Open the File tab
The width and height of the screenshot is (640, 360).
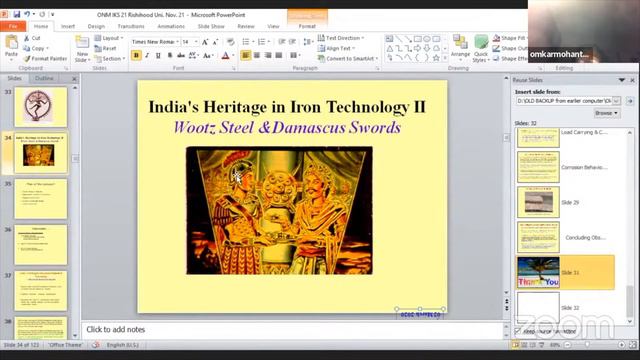13,26
